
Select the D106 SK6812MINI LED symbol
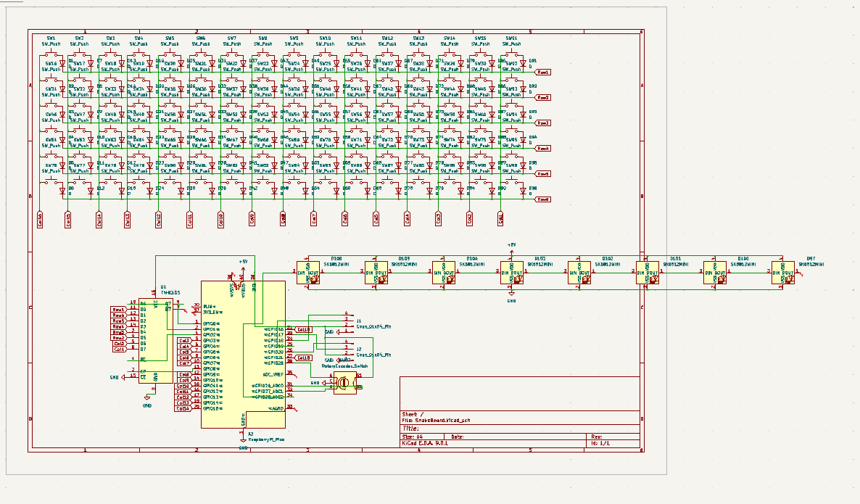[x=309, y=272]
